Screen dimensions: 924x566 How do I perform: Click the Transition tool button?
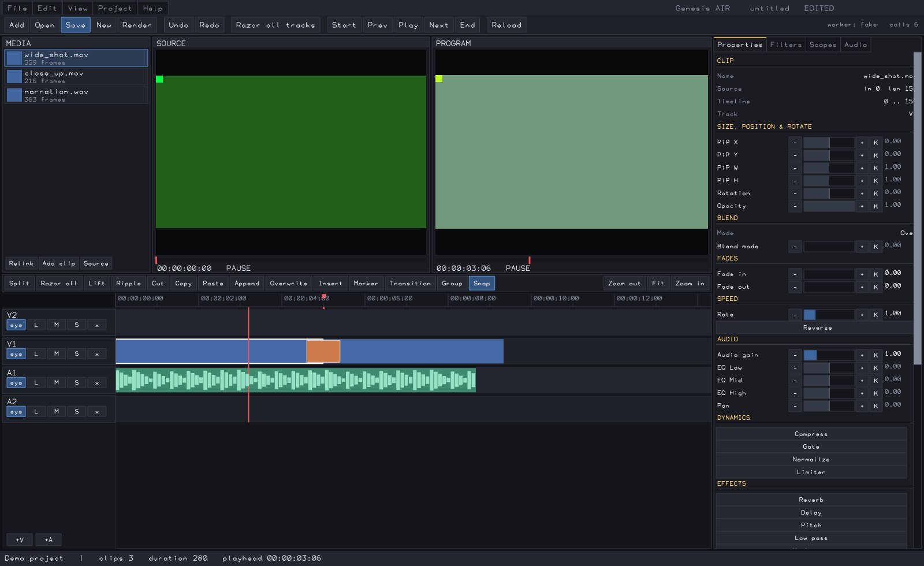pyautogui.click(x=410, y=284)
